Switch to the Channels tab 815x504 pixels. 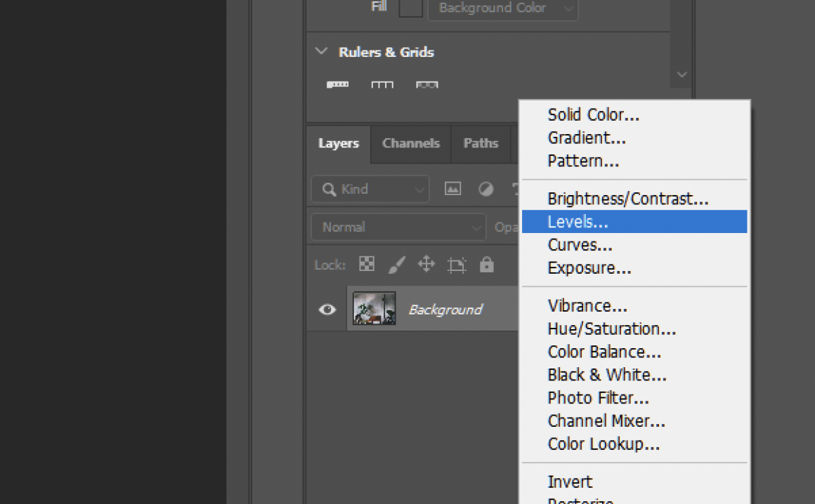tap(410, 144)
